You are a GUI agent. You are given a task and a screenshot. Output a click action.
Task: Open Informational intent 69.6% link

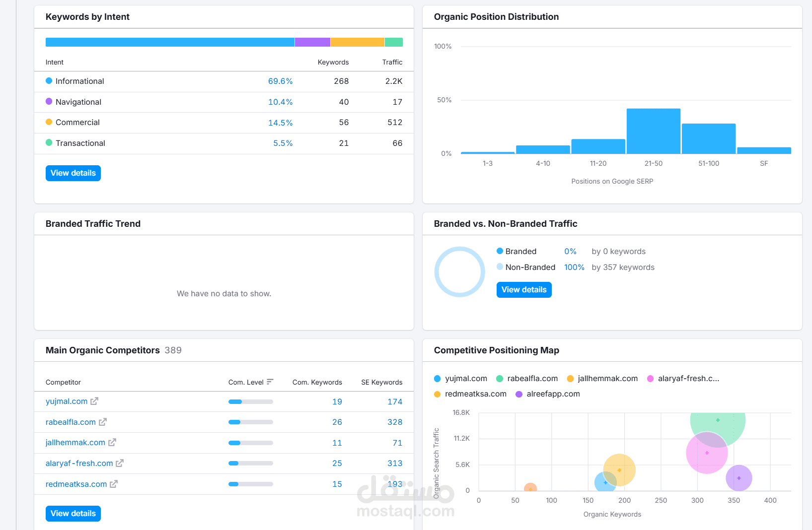(280, 81)
